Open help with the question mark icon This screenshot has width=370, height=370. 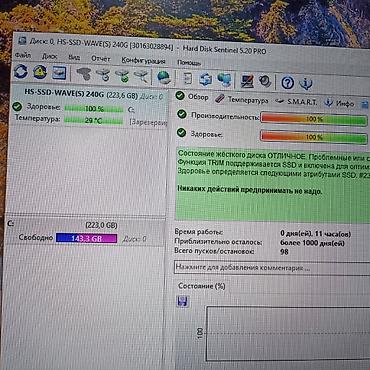[x=287, y=82]
